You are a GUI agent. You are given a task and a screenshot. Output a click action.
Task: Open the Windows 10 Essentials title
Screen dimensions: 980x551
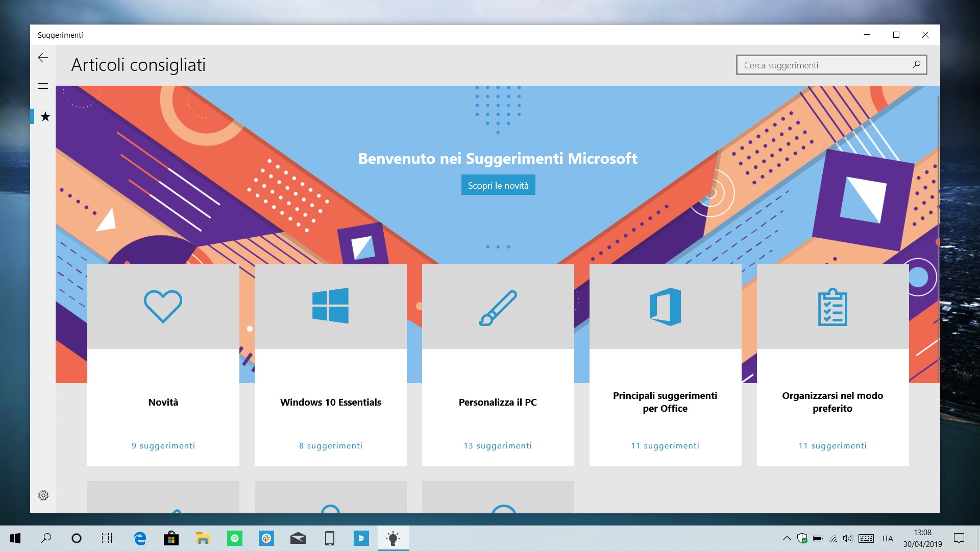331,402
